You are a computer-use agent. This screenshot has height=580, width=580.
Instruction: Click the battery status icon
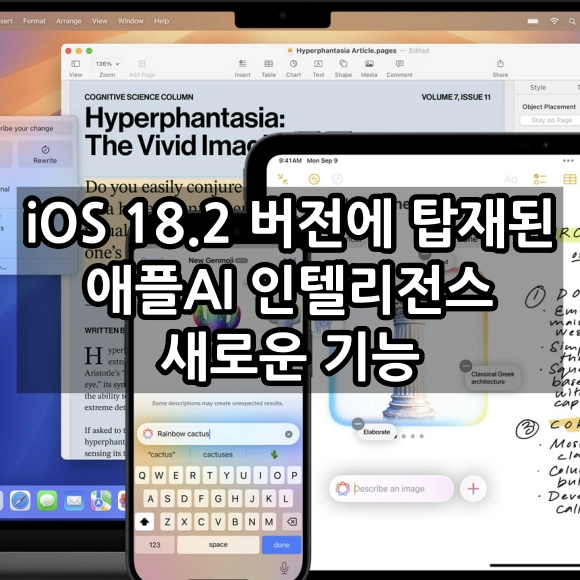point(533,21)
